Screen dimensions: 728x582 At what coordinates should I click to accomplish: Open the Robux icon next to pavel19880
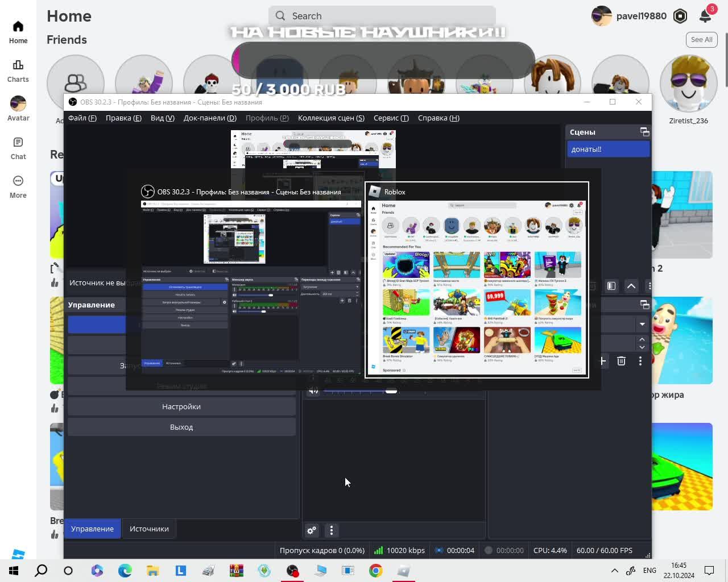pyautogui.click(x=680, y=16)
